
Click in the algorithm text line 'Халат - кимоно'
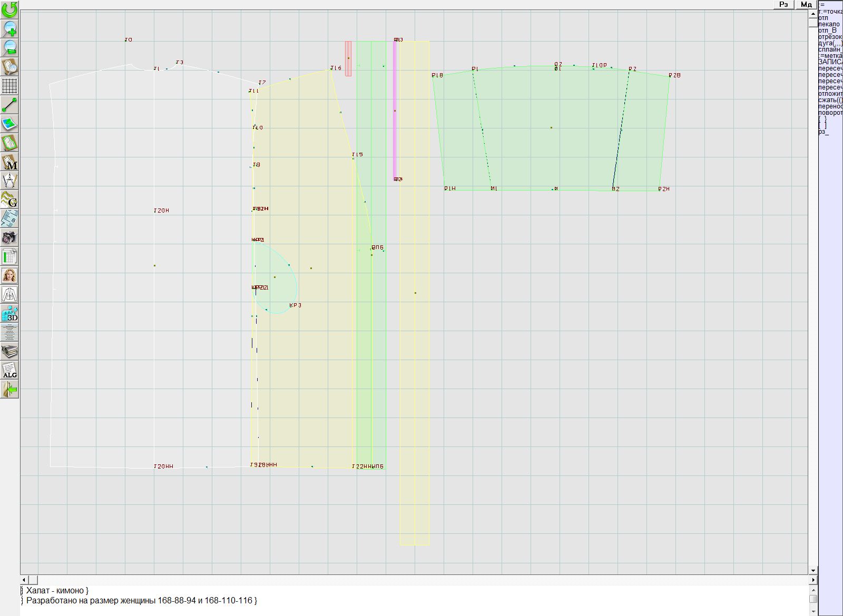coord(57,591)
